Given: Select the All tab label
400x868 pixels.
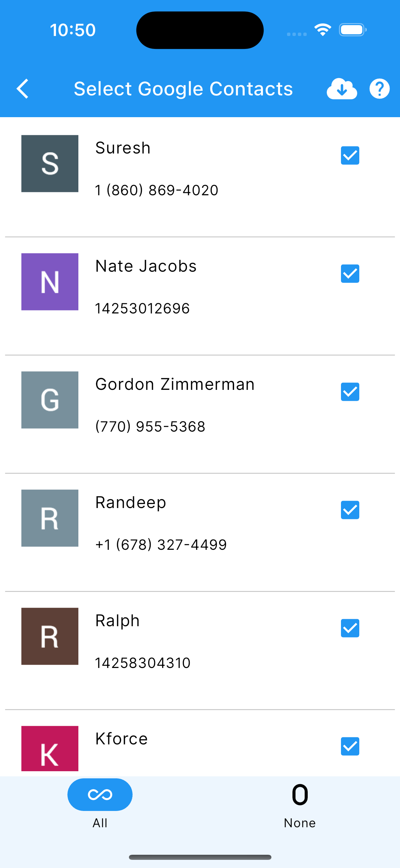Looking at the screenshot, I should click(100, 823).
